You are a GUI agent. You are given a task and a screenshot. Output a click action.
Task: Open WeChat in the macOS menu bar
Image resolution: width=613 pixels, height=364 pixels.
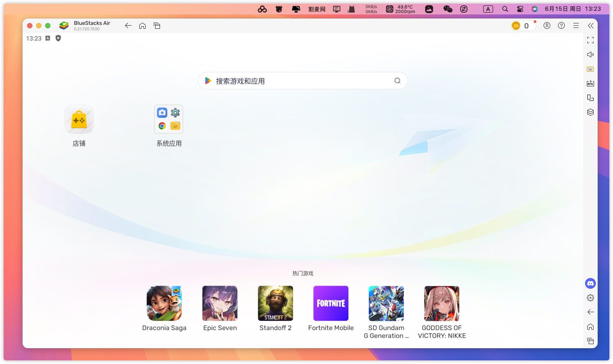tap(448, 9)
